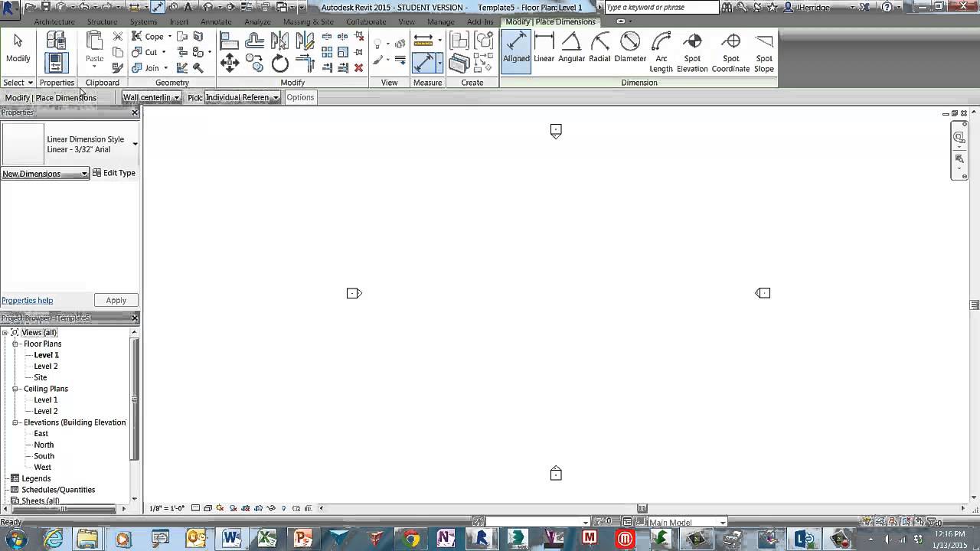This screenshot has width=980, height=551.
Task: Click the Type Properties icon
Action: point(56,41)
